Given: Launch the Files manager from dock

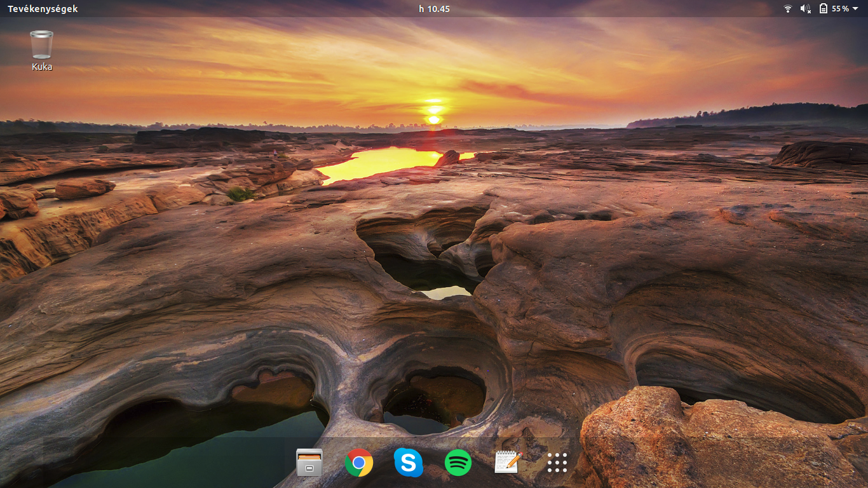Looking at the screenshot, I should (309, 463).
